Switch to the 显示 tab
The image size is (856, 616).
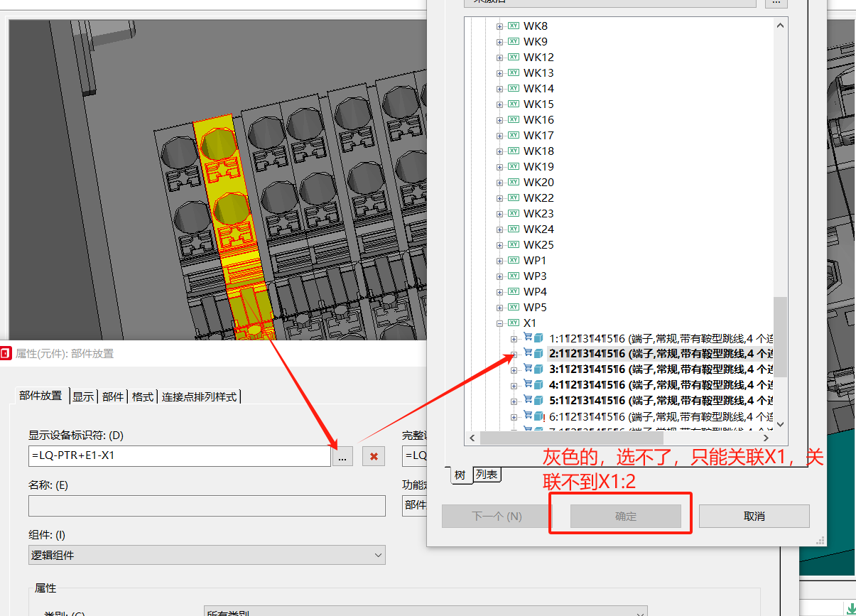click(x=83, y=396)
